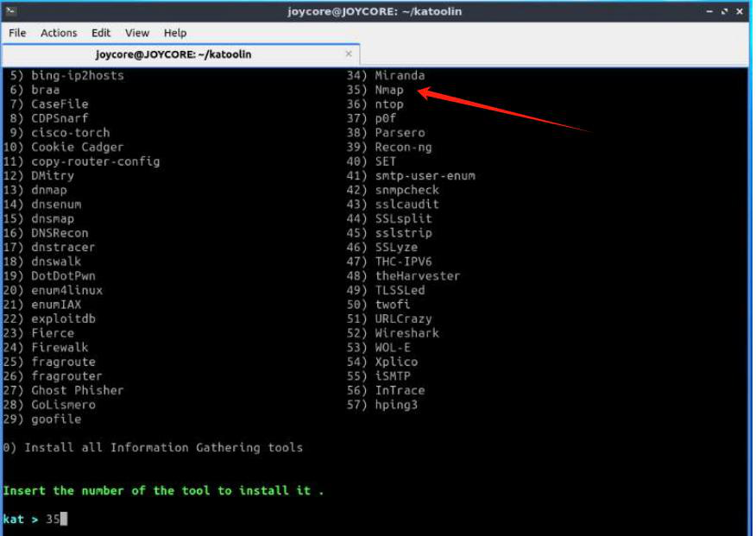Close the joycore@JOYCORE katoolin tab

[348, 54]
